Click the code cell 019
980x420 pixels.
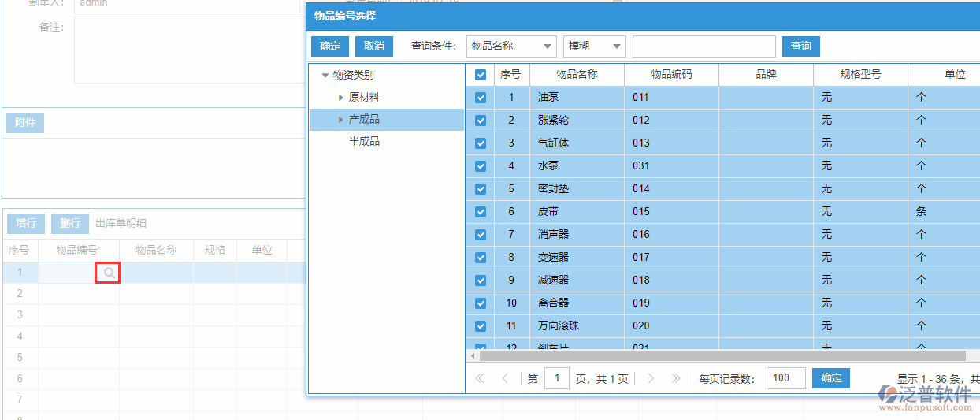tap(671, 303)
